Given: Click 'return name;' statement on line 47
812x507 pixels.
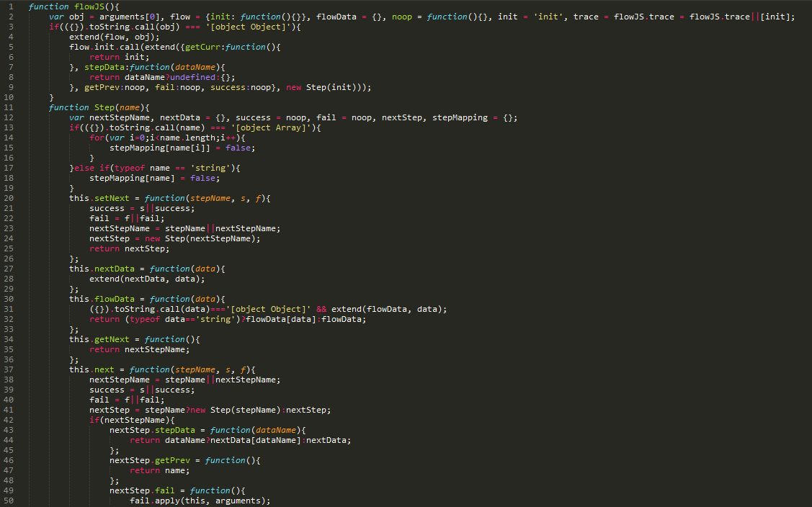Looking at the screenshot, I should (160, 470).
